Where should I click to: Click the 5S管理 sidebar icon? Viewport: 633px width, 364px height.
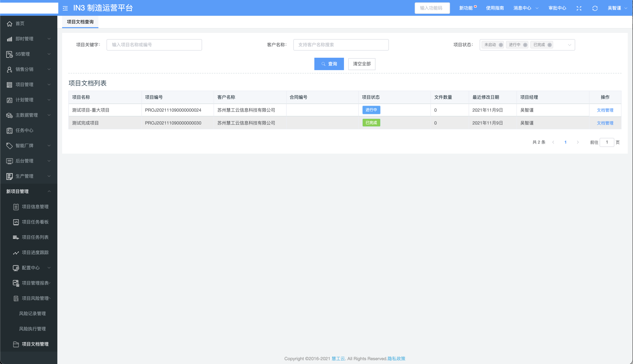click(10, 54)
